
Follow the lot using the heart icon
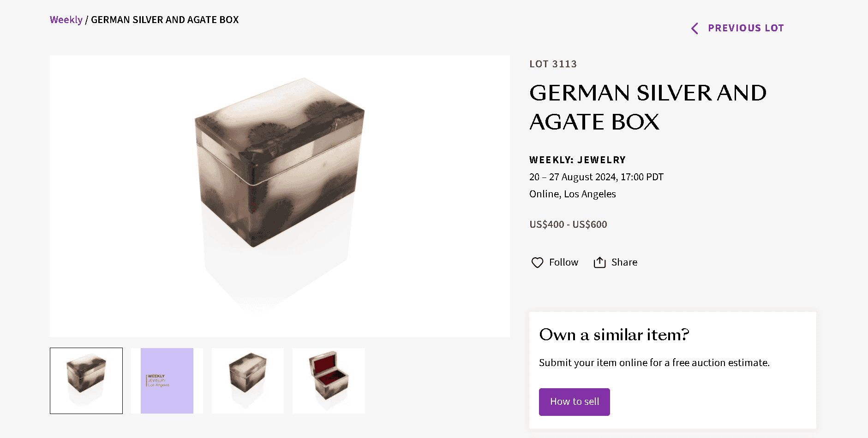(537, 262)
